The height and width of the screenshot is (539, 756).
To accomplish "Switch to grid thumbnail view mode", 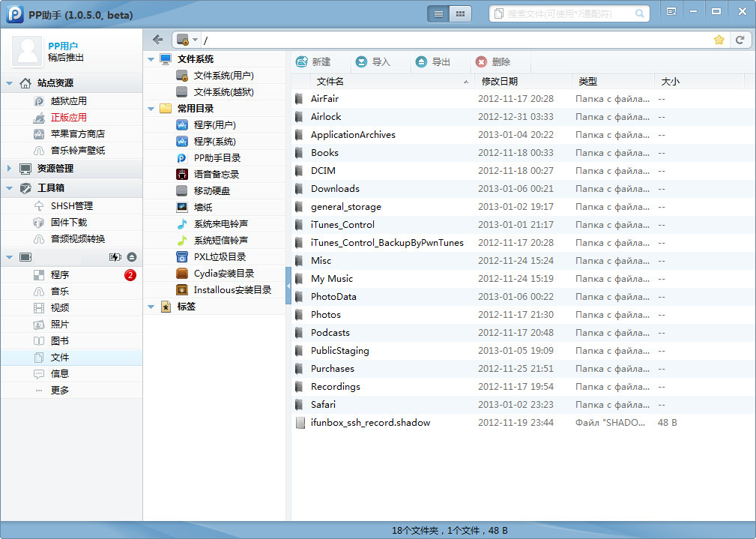I will [460, 13].
